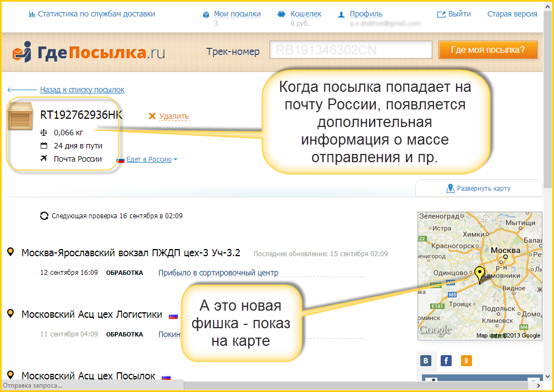Click '24 дня в пути' text
This screenshot has height=392, width=554.
[78, 146]
